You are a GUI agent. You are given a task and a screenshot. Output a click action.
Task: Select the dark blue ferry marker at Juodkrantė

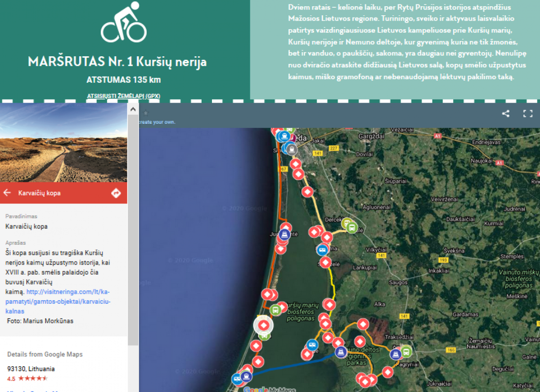pyautogui.click(x=284, y=234)
